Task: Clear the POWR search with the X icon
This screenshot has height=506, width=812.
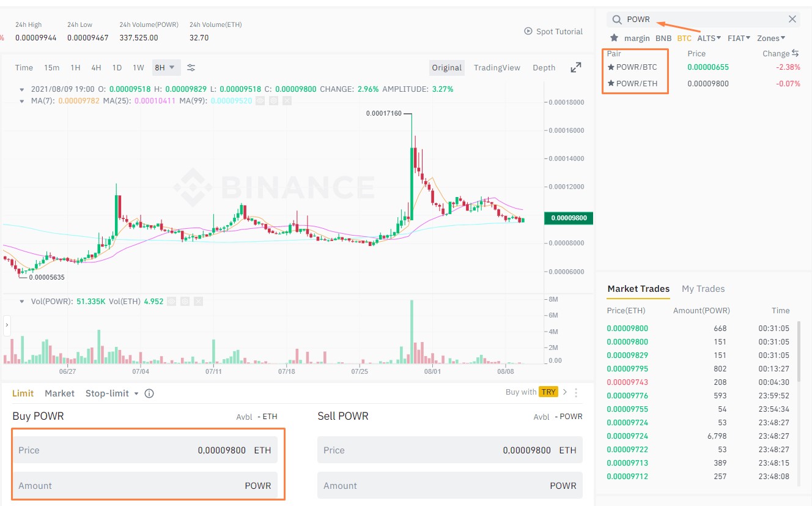Action: pos(793,19)
